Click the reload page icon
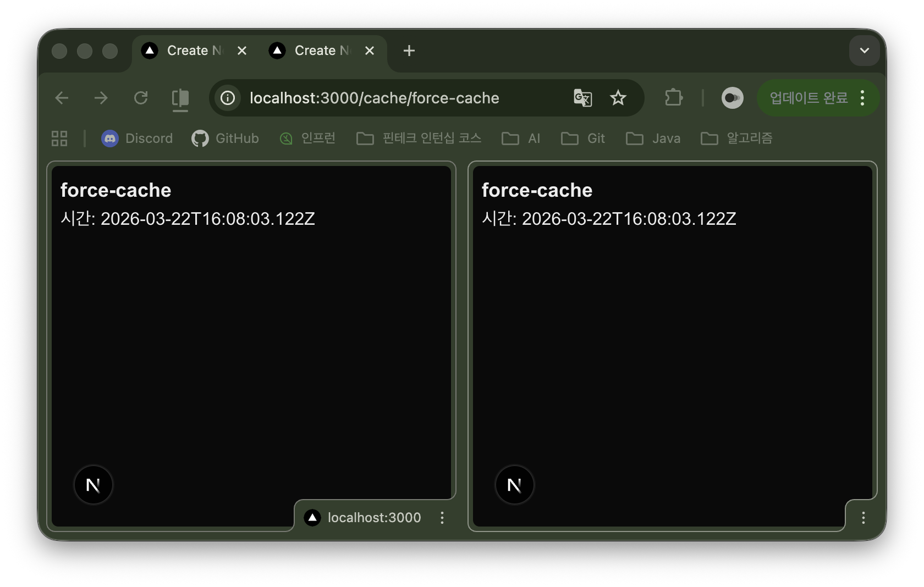 coord(141,98)
